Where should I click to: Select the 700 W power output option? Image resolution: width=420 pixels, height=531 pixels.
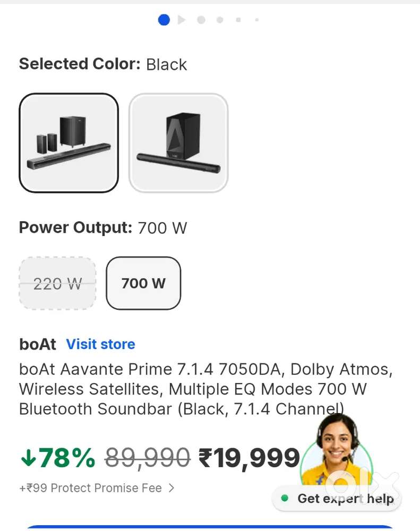click(x=143, y=283)
